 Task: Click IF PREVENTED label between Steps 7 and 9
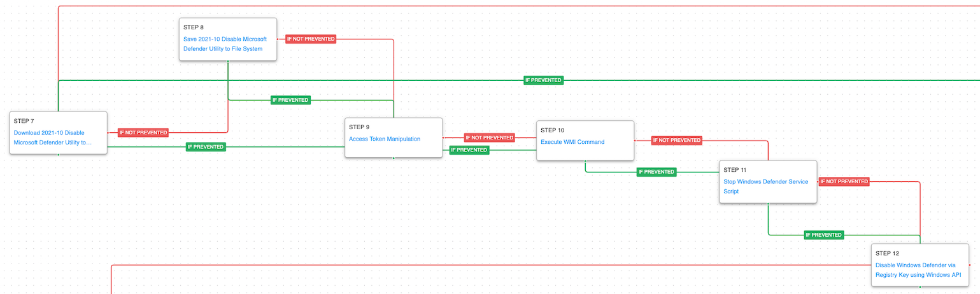click(x=206, y=147)
